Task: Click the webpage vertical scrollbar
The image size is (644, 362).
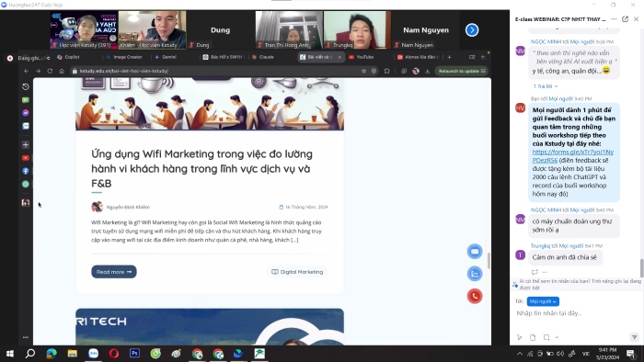Action: click(489, 261)
